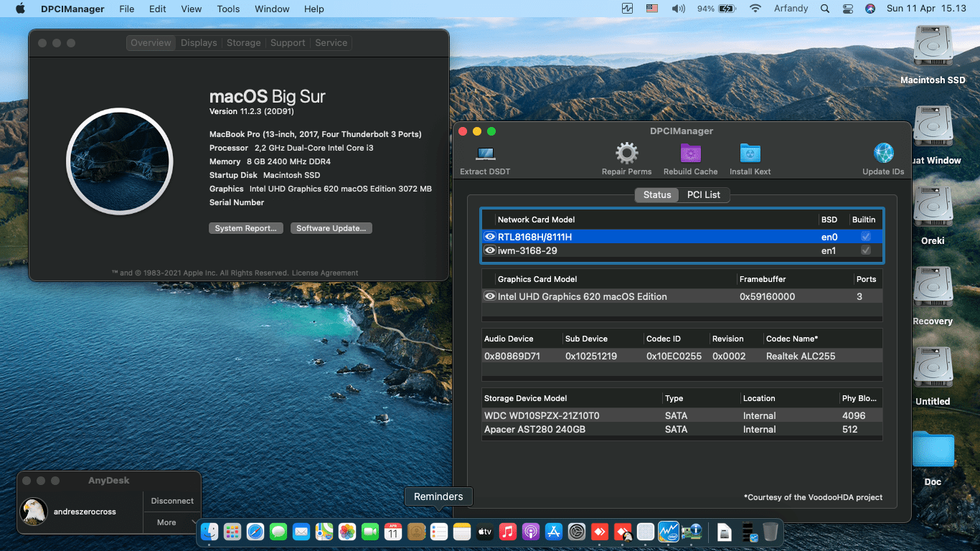Open Siri from the menu bar
980x551 pixels.
coord(870,9)
